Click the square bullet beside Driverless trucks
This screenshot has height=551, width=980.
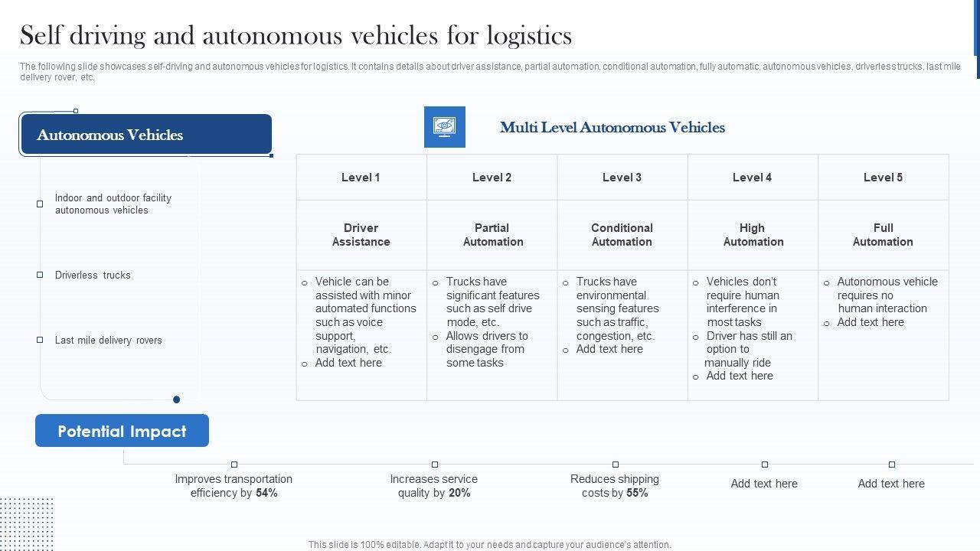tap(40, 275)
